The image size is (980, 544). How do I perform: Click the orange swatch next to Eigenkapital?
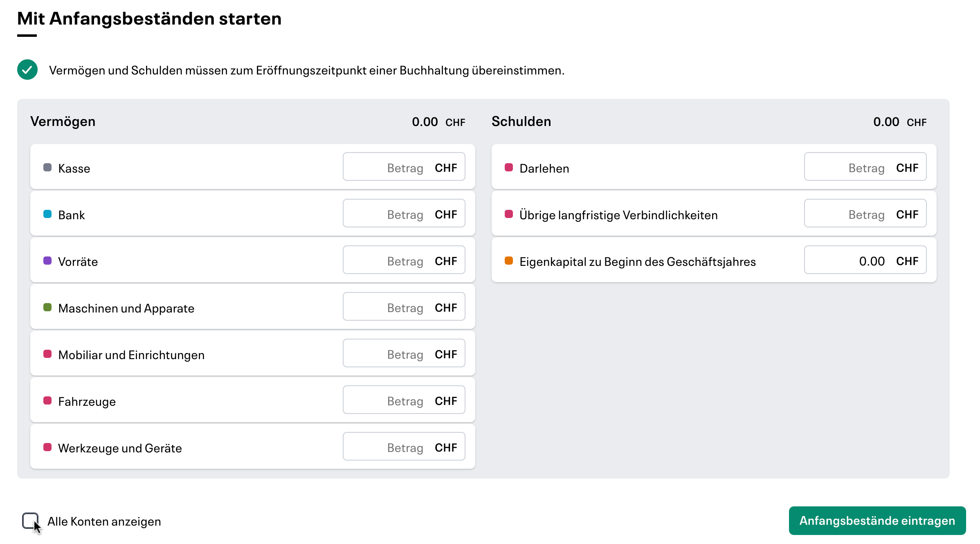click(x=509, y=260)
